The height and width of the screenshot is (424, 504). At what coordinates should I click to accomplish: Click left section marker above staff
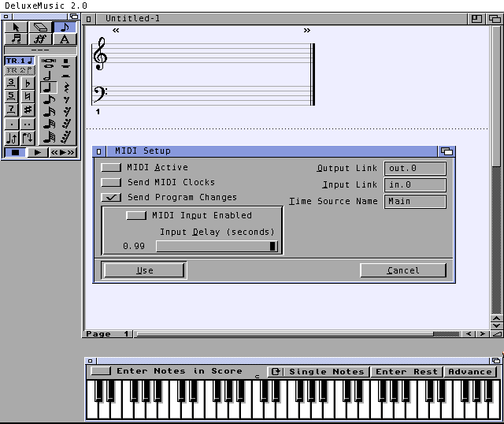[x=116, y=30]
